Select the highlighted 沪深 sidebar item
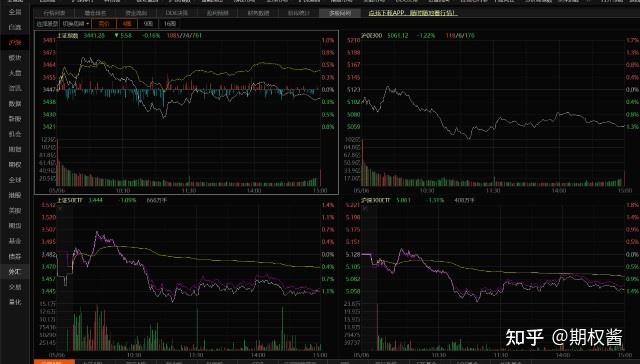The image size is (640, 364). tap(15, 42)
